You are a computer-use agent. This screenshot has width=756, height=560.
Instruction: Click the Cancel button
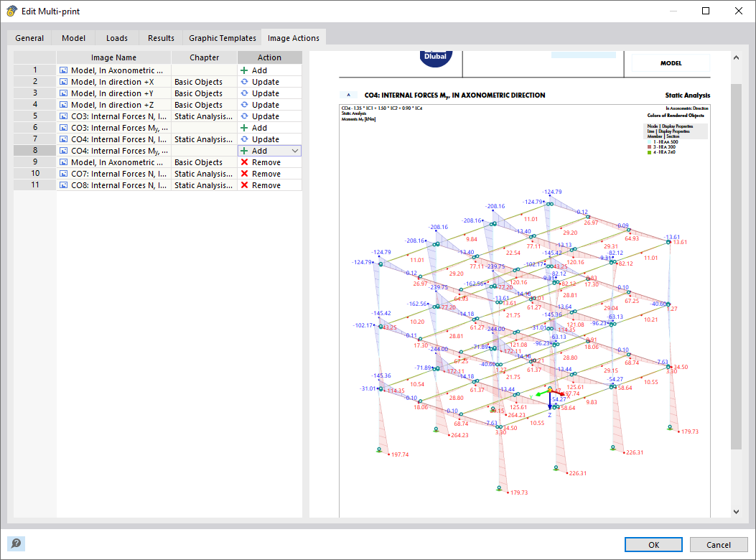tap(719, 545)
